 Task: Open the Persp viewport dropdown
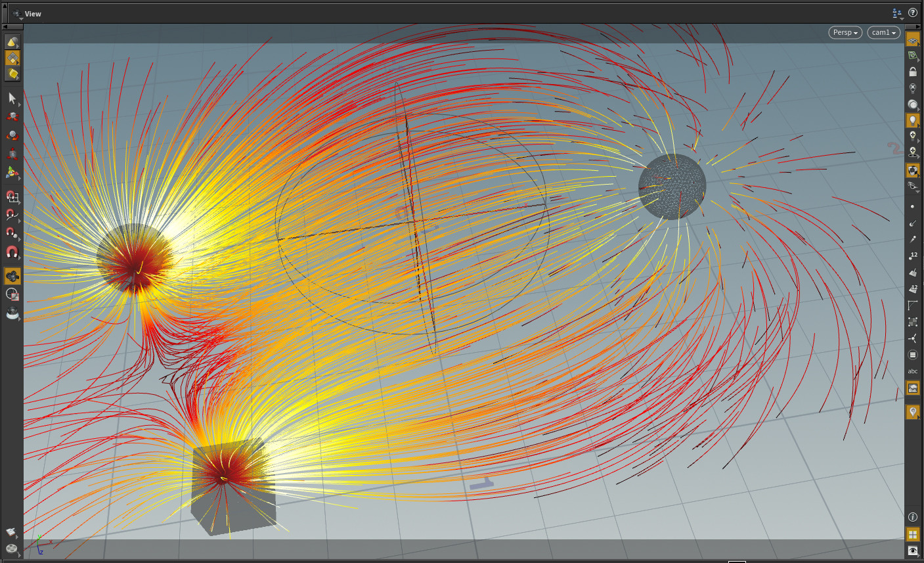point(845,32)
